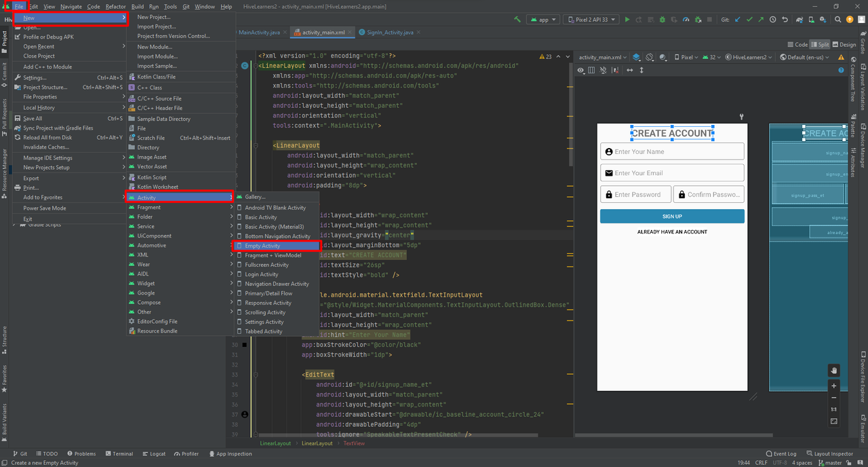The image size is (868, 467).
Task: Click zoom to fit screen icon
Action: (834, 422)
